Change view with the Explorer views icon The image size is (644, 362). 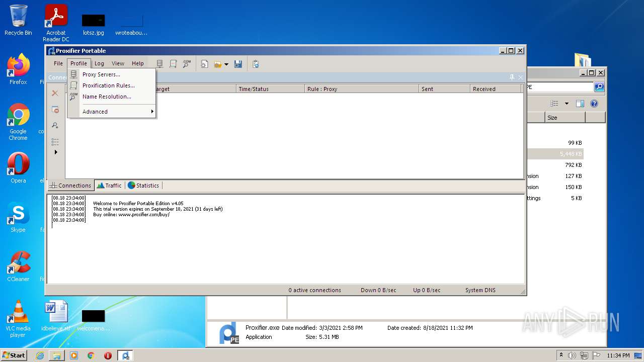click(x=554, y=104)
